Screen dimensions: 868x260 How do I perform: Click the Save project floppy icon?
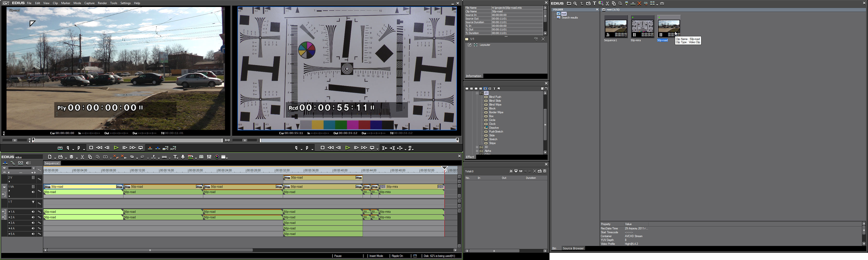coord(72,157)
